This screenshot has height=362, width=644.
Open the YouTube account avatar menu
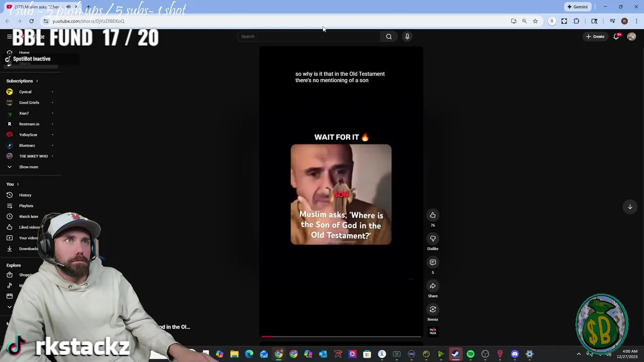click(x=631, y=36)
